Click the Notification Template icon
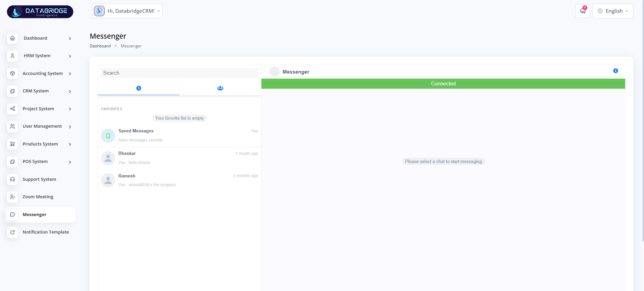Viewport: 644px width, 291px height. [x=12, y=232]
